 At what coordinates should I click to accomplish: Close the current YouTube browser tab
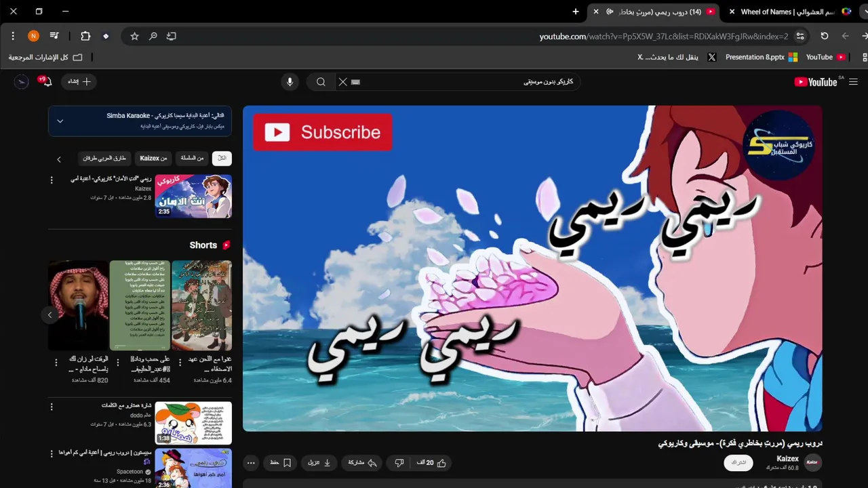[596, 12]
